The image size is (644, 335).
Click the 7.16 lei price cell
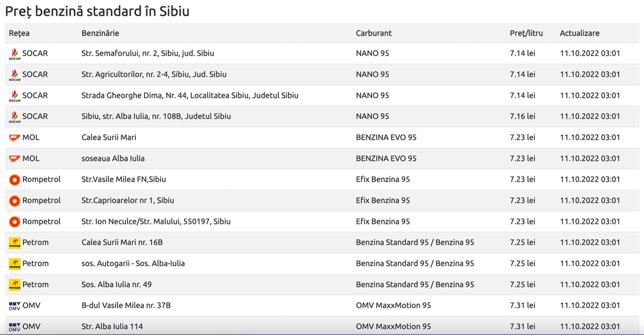pyautogui.click(x=522, y=116)
